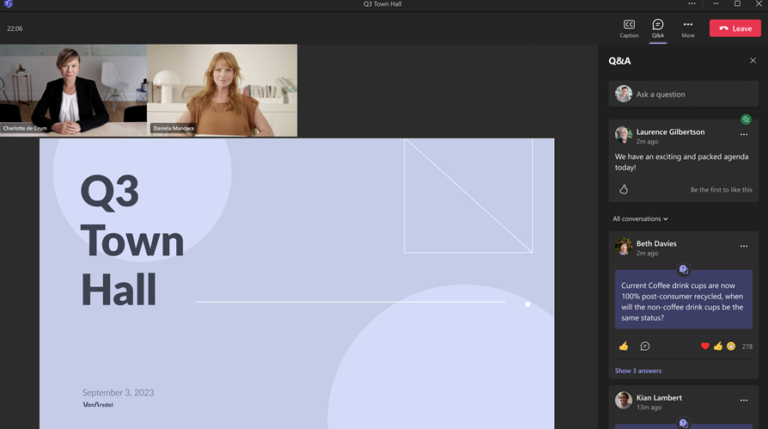Toggle live captions with the Caption icon
Viewport: 768px width, 429px height.
[629, 27]
